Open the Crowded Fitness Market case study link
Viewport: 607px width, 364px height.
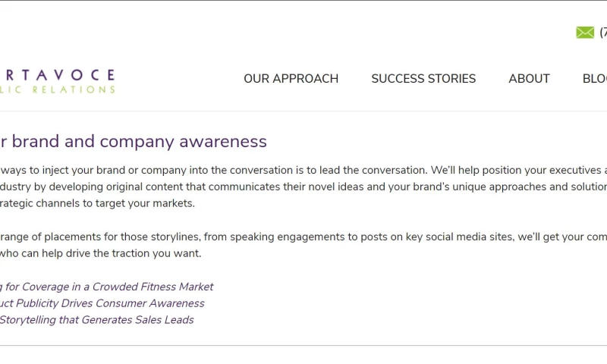click(106, 287)
